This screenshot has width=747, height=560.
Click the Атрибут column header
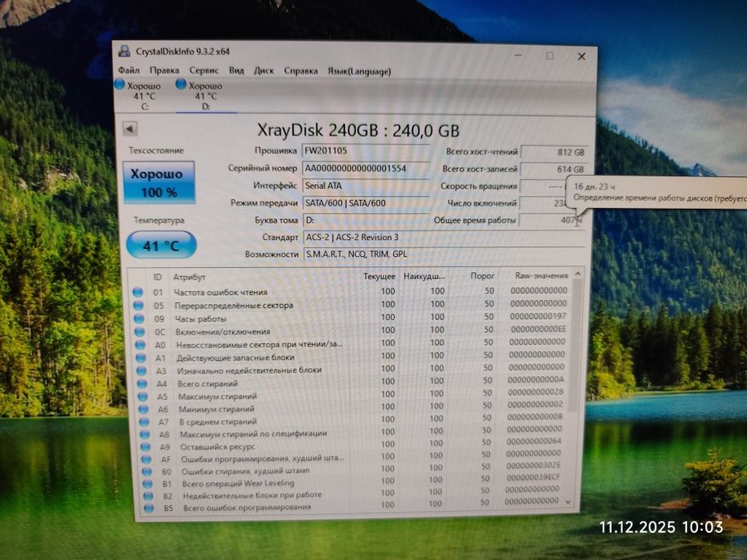tap(189, 277)
